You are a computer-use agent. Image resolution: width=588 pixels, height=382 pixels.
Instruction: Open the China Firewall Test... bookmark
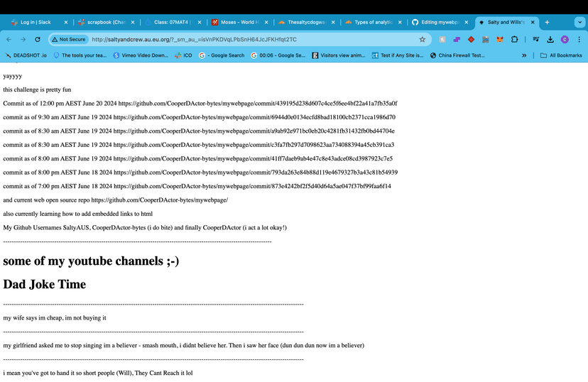[457, 55]
